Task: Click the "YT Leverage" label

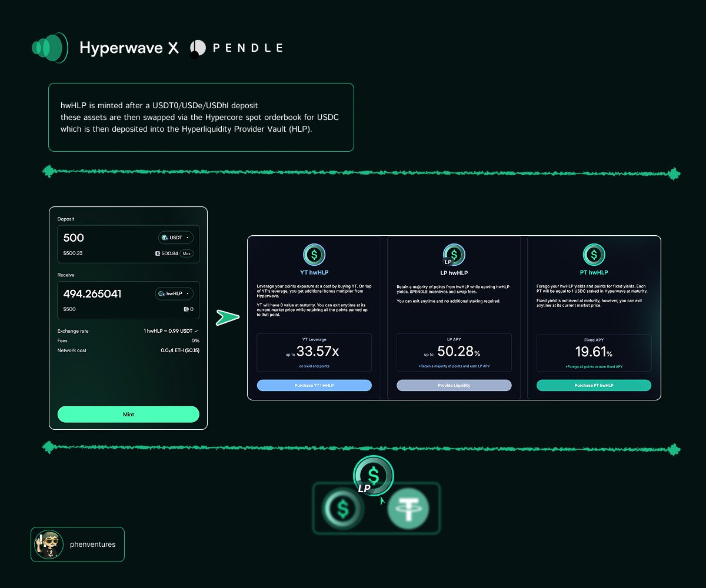Action: pos(314,340)
